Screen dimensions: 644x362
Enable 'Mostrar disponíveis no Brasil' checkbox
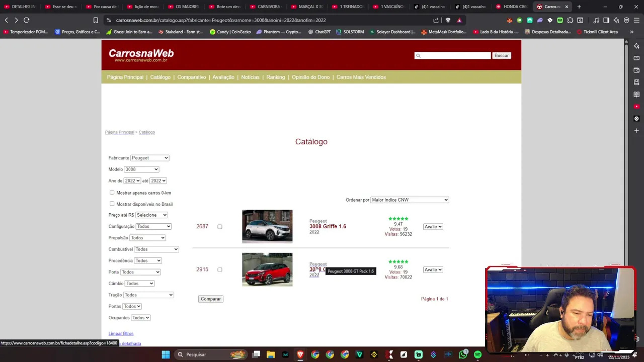[x=112, y=204]
